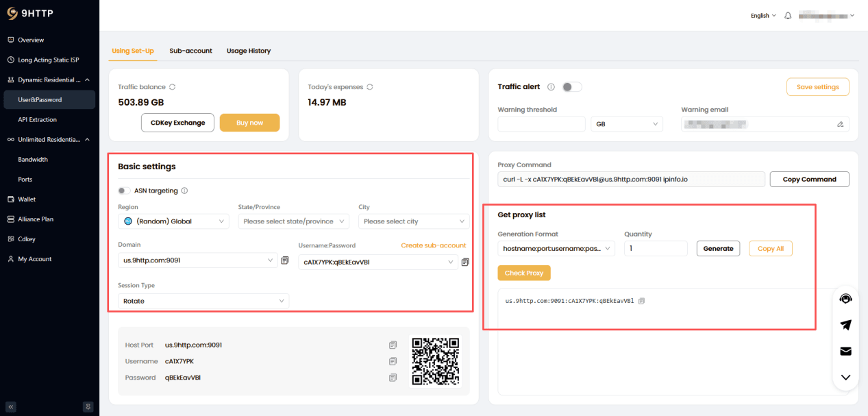Copy the Password row value

393,378
